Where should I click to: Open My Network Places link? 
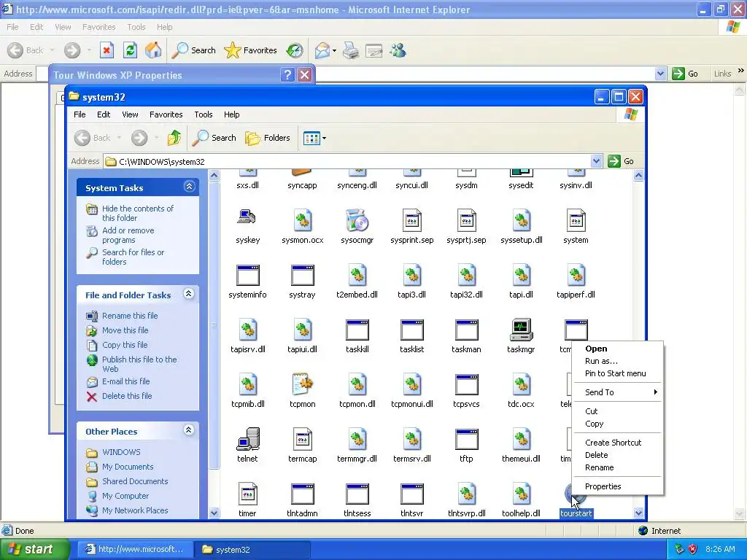135,510
